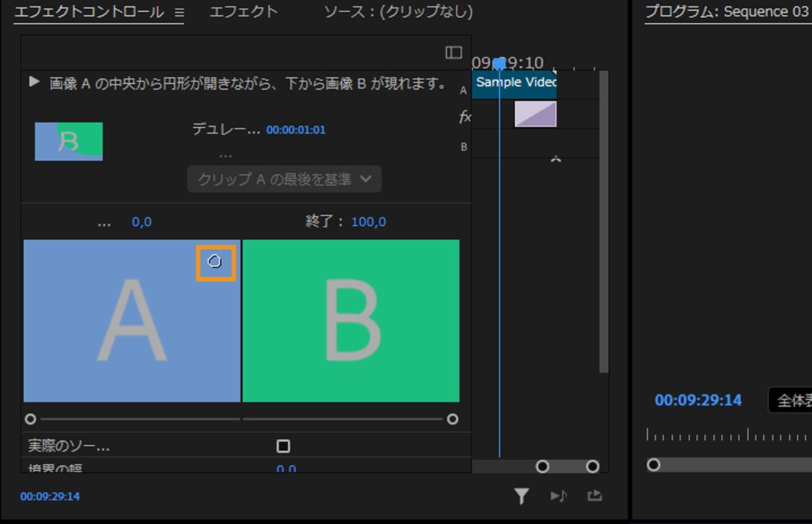Screen dimensions: 812x524
Task: Open the ソース:(クリップなし) tab
Action: tap(399, 12)
